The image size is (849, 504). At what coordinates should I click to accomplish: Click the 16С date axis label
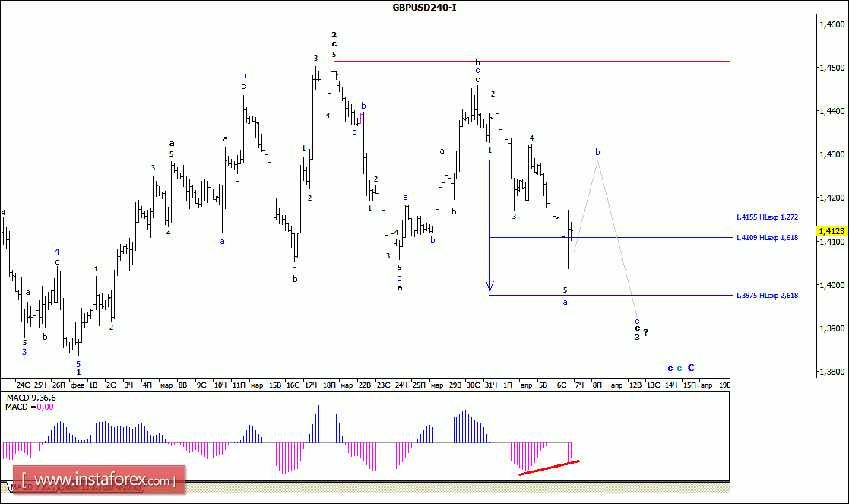click(x=293, y=385)
